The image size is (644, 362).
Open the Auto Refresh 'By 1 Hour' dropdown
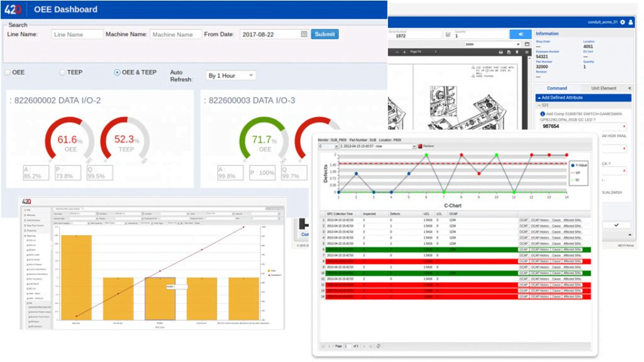pyautogui.click(x=231, y=76)
